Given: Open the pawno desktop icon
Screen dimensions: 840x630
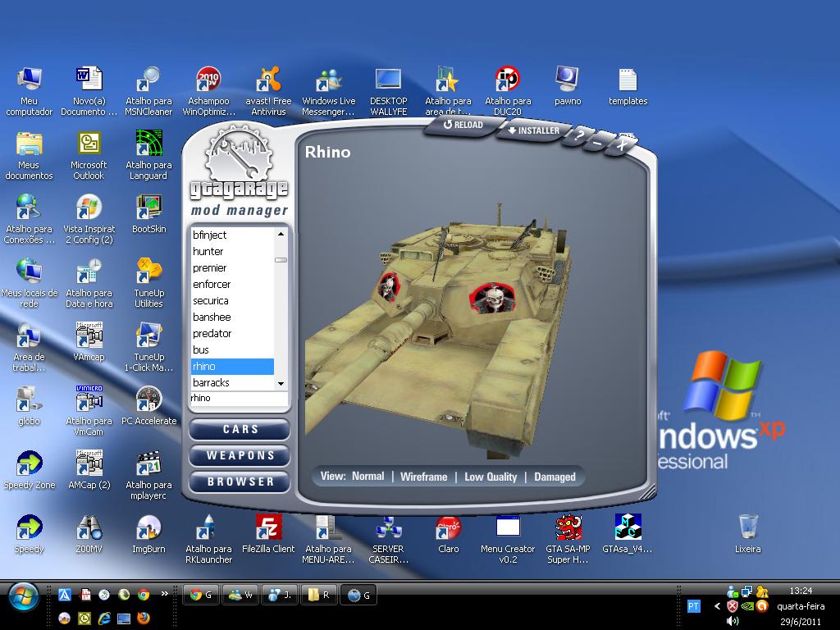Looking at the screenshot, I should tap(568, 85).
